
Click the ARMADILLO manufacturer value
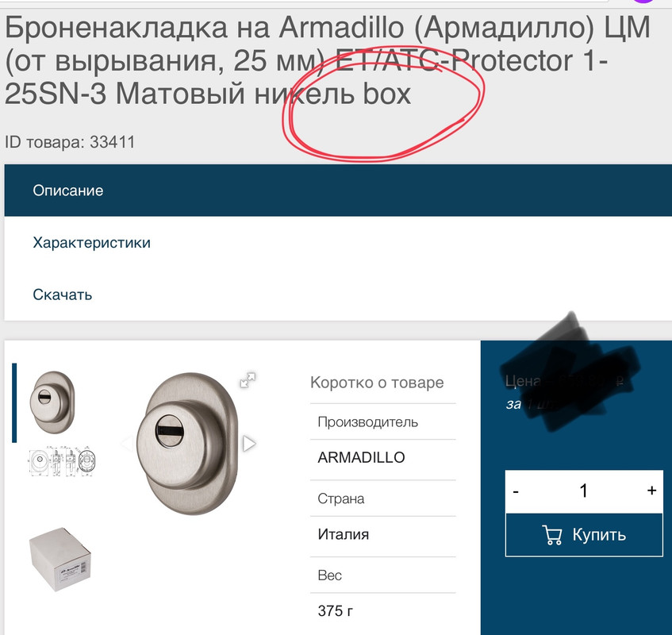click(x=361, y=457)
